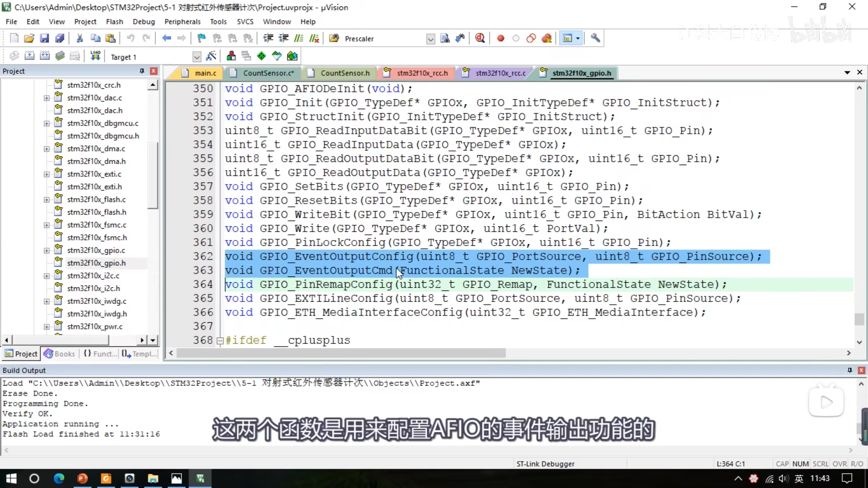This screenshot has height=488, width=868.
Task: Click the Download LOAD icon
Action: click(x=95, y=56)
